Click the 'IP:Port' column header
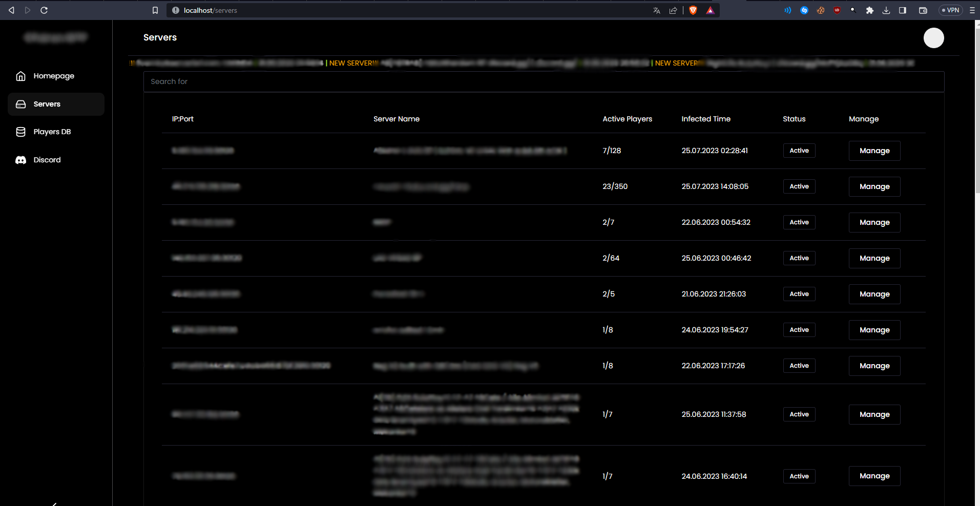 [183, 119]
